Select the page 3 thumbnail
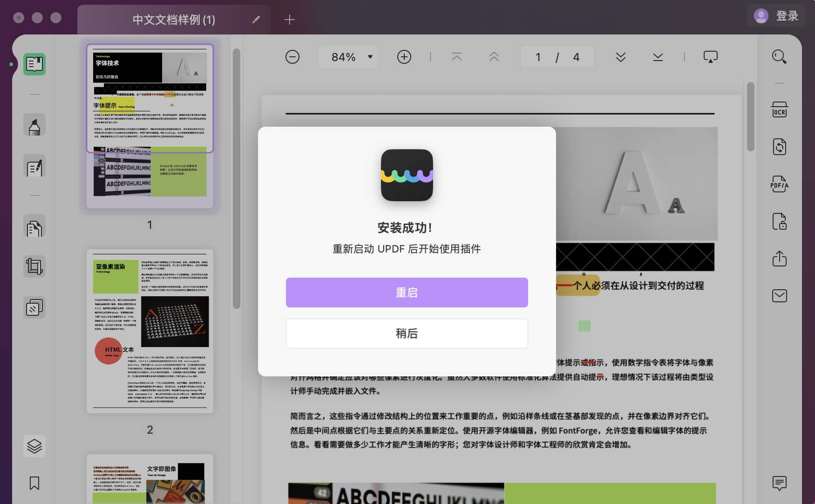 (x=150, y=479)
